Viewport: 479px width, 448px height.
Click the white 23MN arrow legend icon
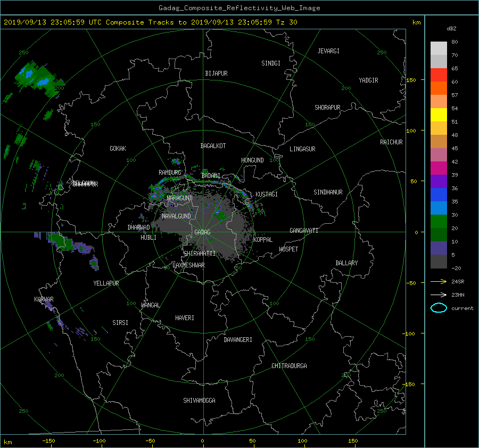[x=439, y=295]
